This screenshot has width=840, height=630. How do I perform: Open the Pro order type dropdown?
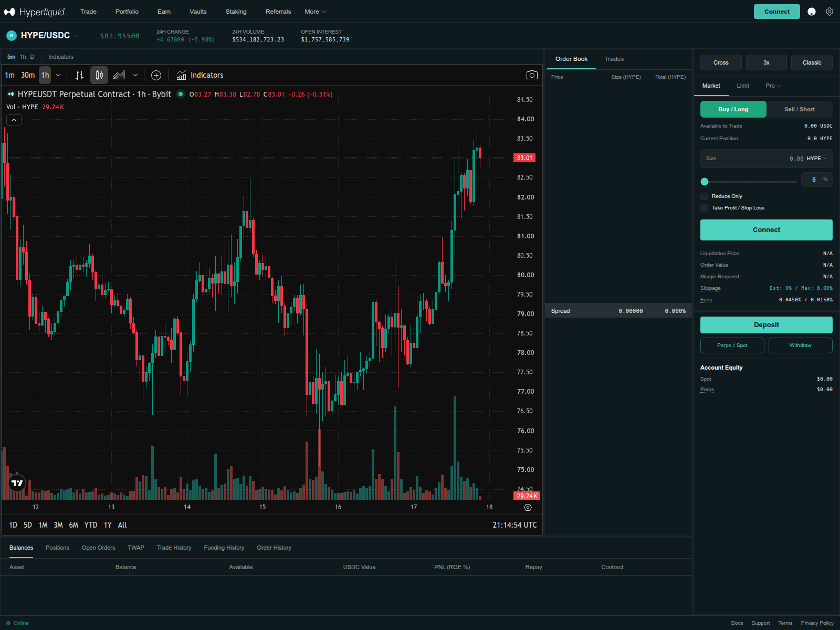coord(773,86)
